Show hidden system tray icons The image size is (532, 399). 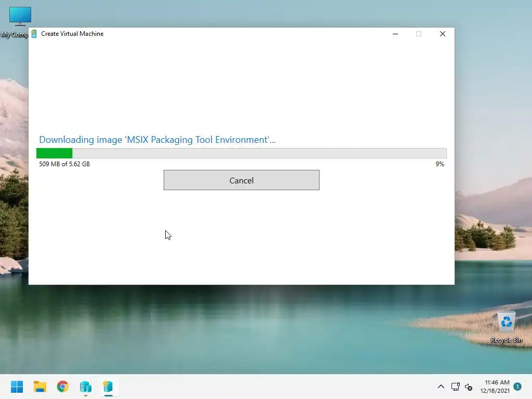441,387
